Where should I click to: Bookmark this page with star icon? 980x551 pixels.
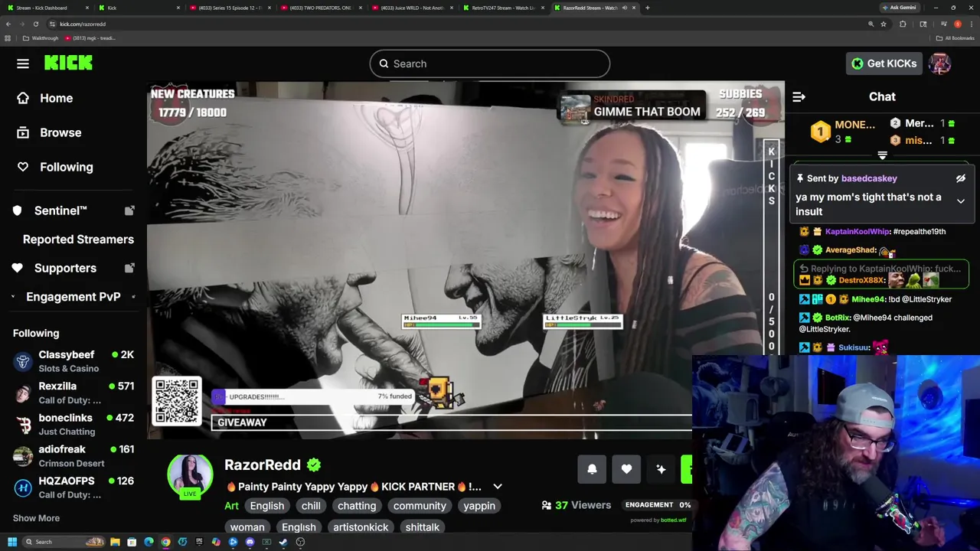click(884, 24)
